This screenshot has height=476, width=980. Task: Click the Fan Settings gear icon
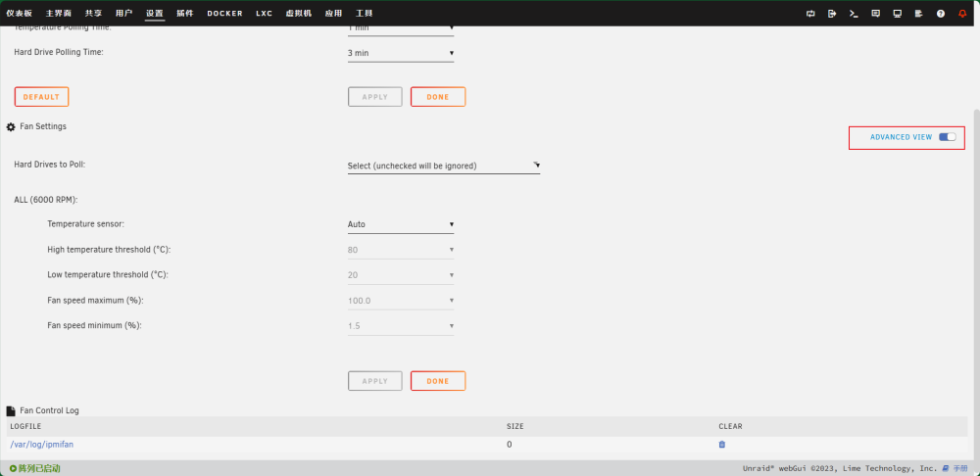pos(11,126)
